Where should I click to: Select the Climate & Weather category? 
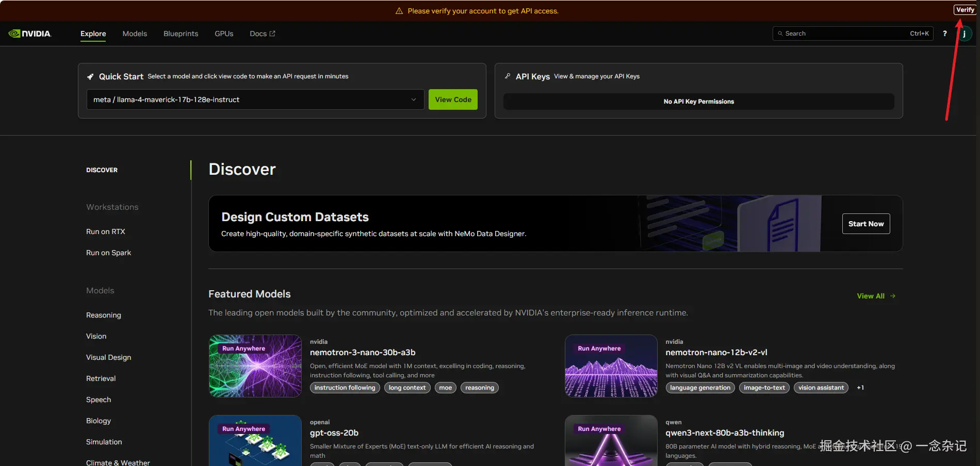118,462
